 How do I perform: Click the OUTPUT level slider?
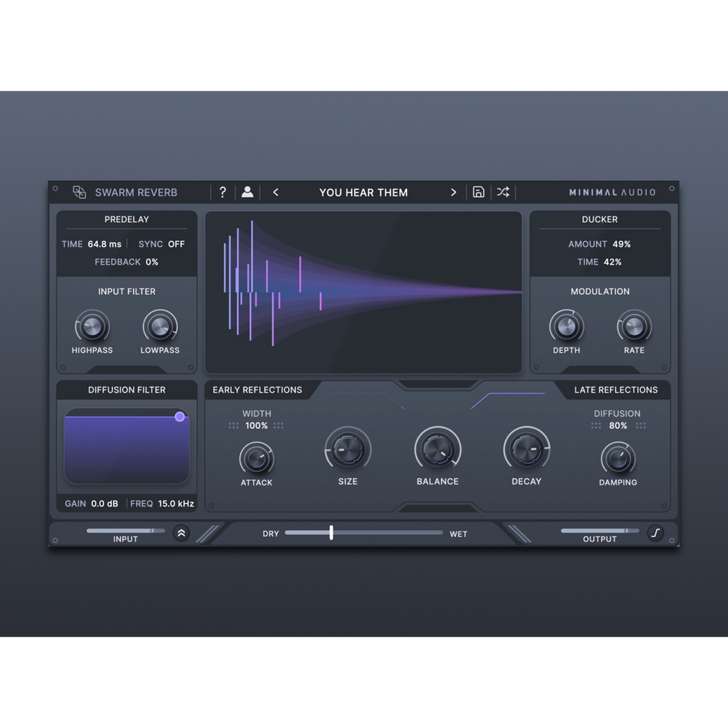click(600, 531)
